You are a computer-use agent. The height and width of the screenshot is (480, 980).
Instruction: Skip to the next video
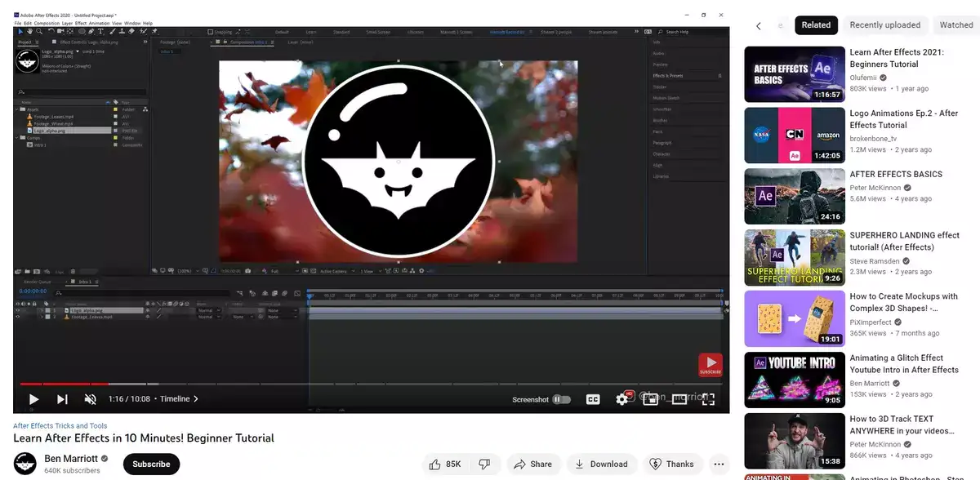[x=62, y=399]
